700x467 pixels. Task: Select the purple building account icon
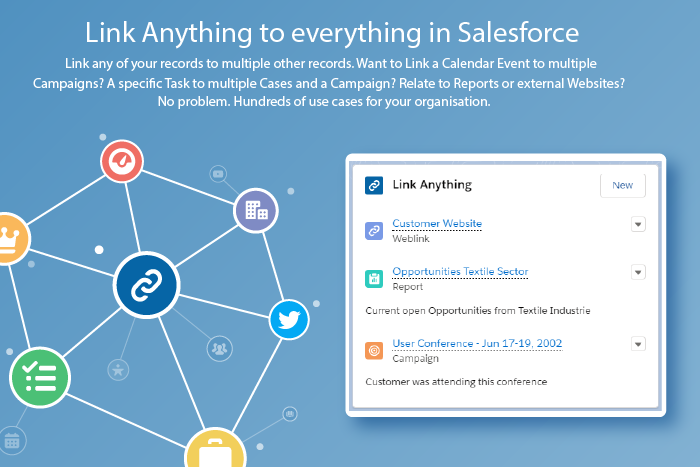pyautogui.click(x=256, y=210)
